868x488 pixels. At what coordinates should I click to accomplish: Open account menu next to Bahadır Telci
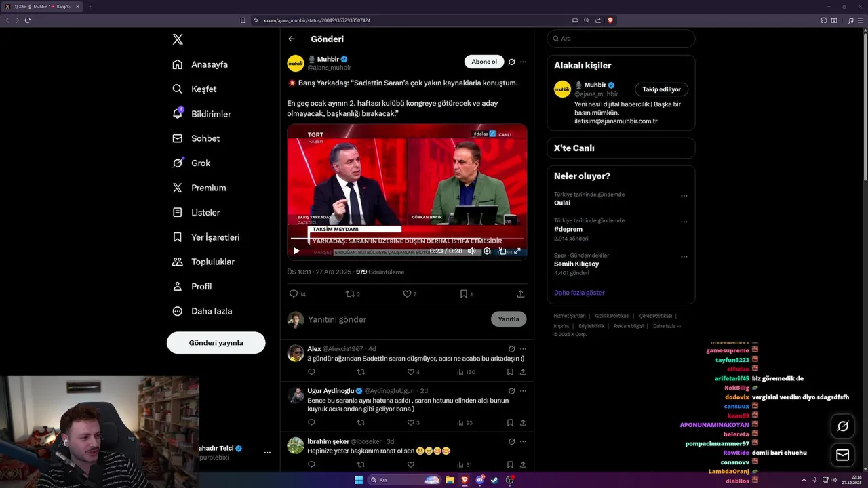pyautogui.click(x=267, y=453)
